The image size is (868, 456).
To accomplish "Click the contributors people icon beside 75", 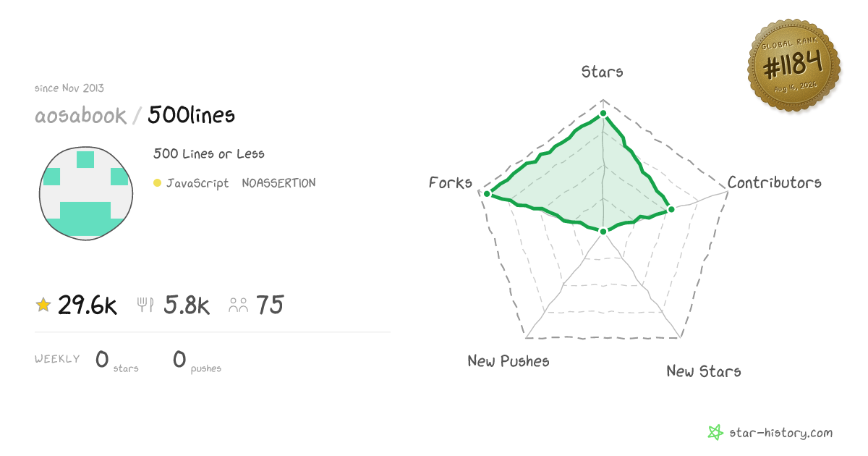I will [x=238, y=305].
